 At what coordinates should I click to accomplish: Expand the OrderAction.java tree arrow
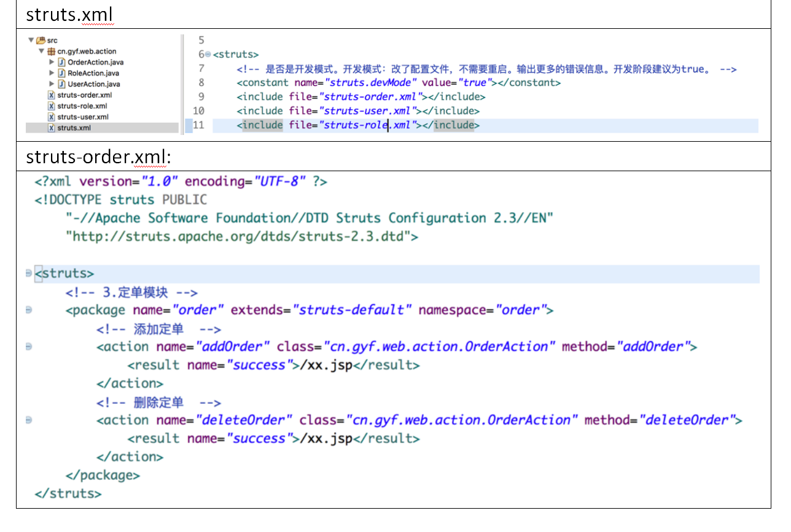pos(52,63)
